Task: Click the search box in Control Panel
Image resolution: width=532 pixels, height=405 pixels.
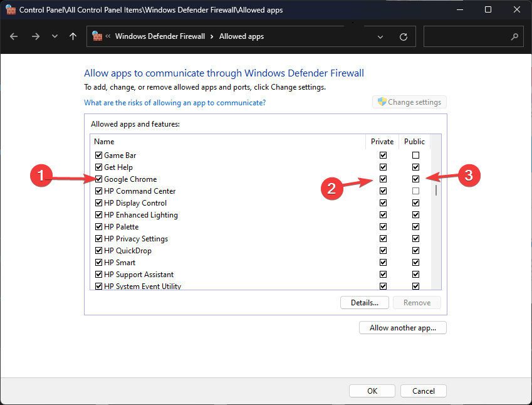Action: click(x=473, y=36)
